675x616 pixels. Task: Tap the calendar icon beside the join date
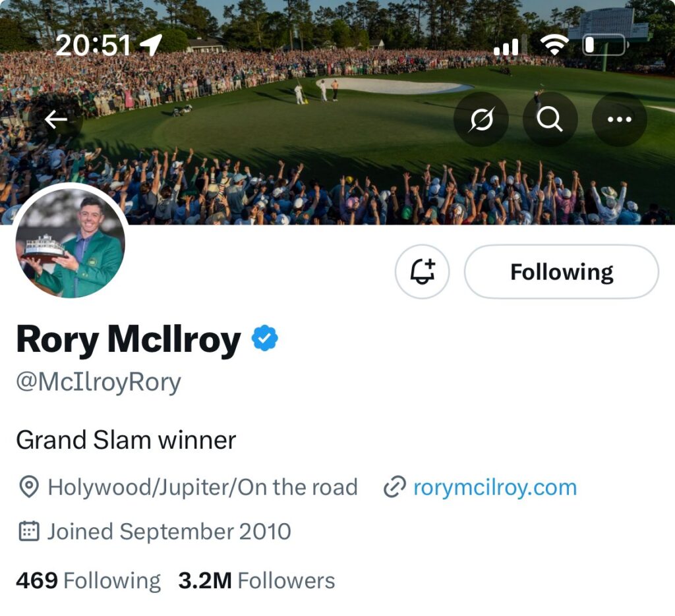pos(28,531)
